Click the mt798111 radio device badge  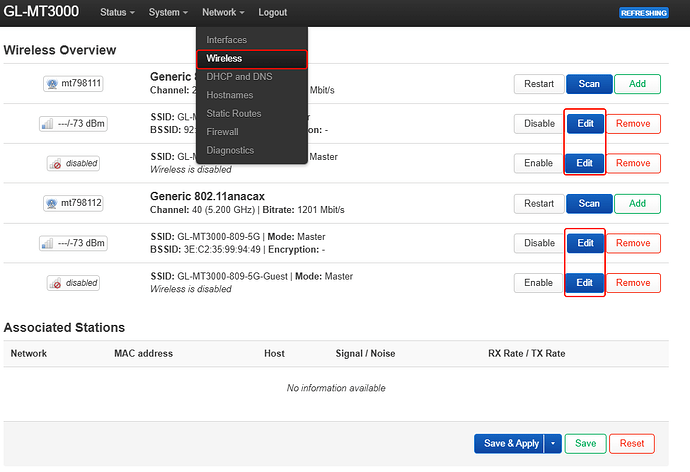pyautogui.click(x=74, y=84)
